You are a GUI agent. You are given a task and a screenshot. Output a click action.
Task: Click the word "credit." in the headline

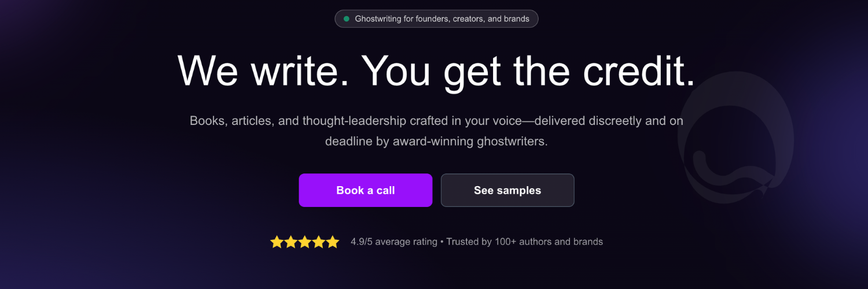click(x=639, y=72)
